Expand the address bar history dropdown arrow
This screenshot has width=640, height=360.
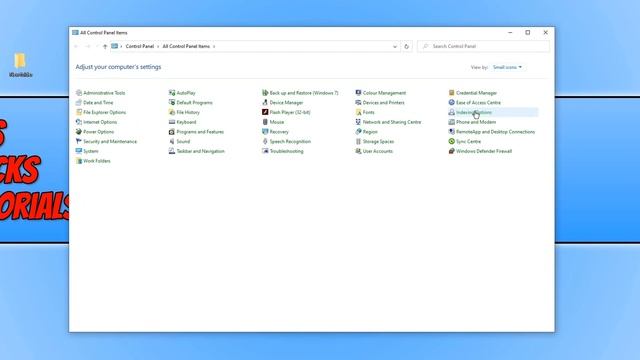pos(395,47)
